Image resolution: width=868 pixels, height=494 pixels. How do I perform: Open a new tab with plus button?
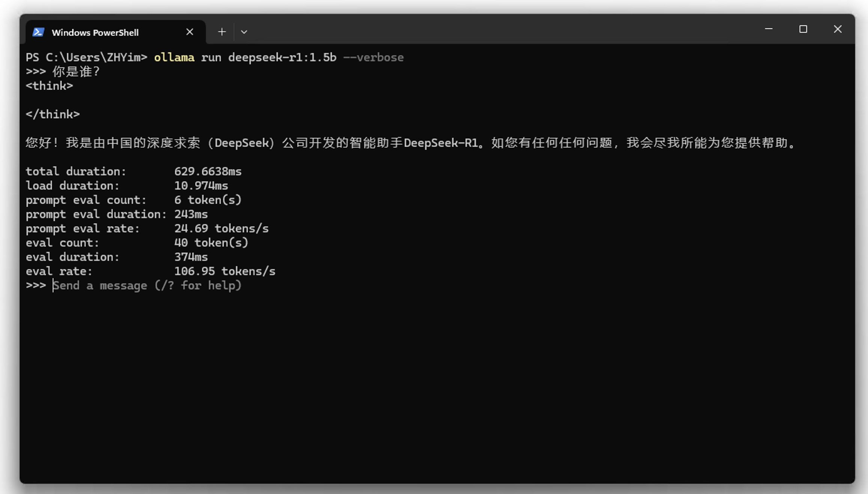pos(222,32)
